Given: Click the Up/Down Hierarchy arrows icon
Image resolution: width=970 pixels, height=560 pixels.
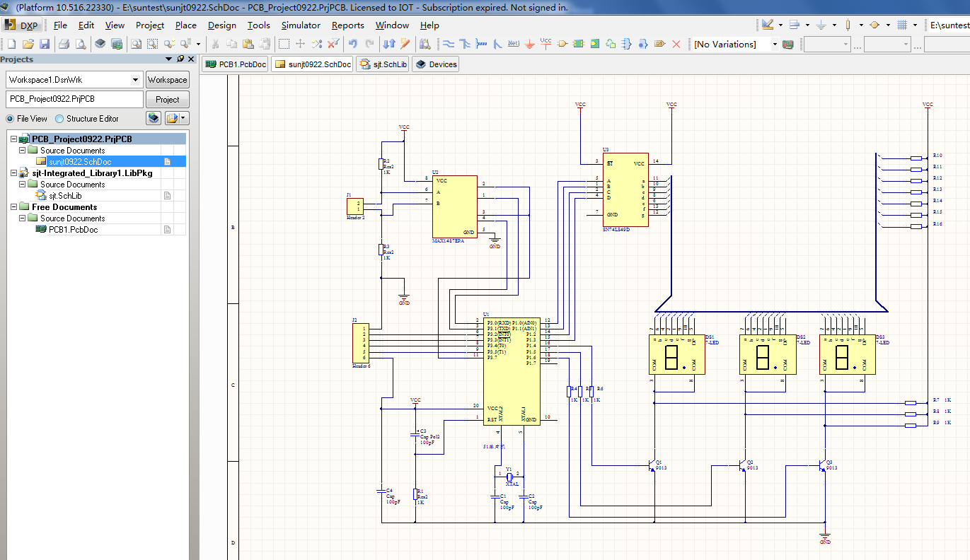Looking at the screenshot, I should (x=388, y=44).
